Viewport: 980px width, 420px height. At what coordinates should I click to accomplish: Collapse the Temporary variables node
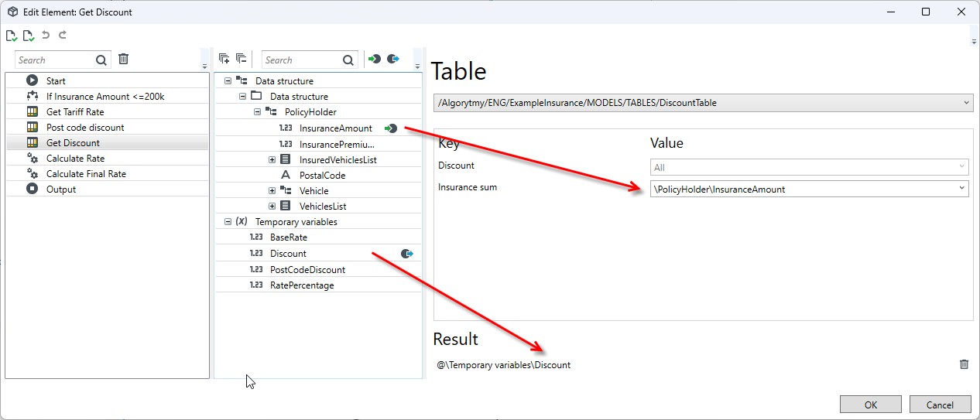pyautogui.click(x=228, y=222)
